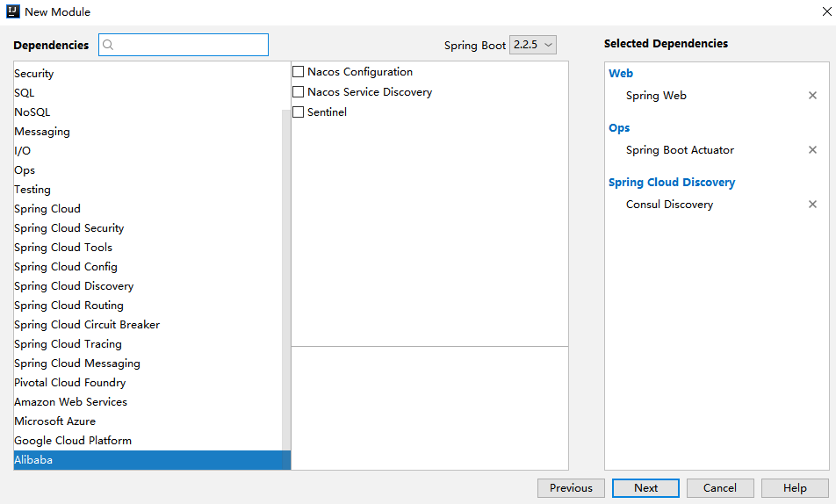The height and width of the screenshot is (504, 836).
Task: Select Spring Web in selected dependencies
Action: click(x=656, y=96)
